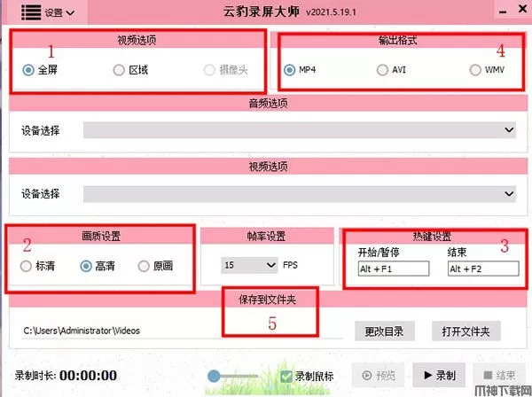
Task: Minimize the 云豹录屏大师 window
Action: coord(503,12)
